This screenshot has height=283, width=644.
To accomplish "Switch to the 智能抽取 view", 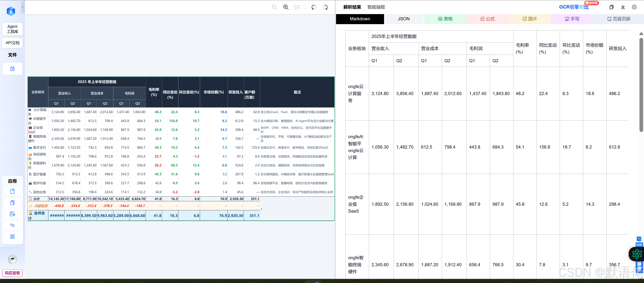I will tap(376, 7).
